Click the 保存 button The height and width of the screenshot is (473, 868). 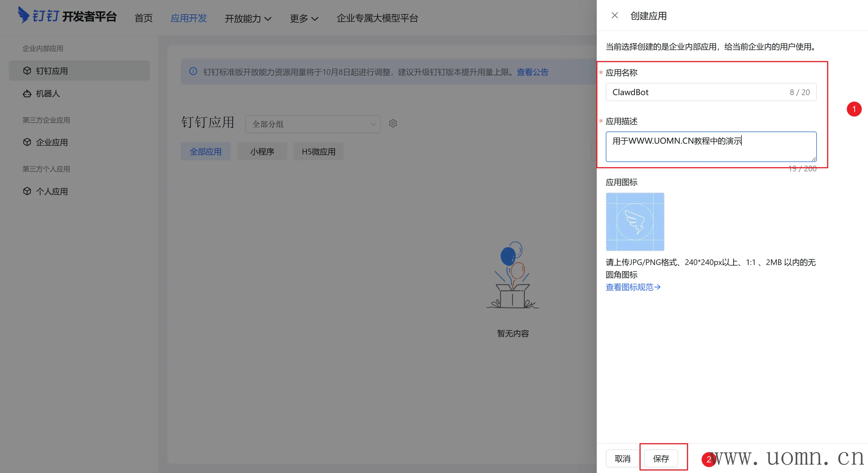661,458
